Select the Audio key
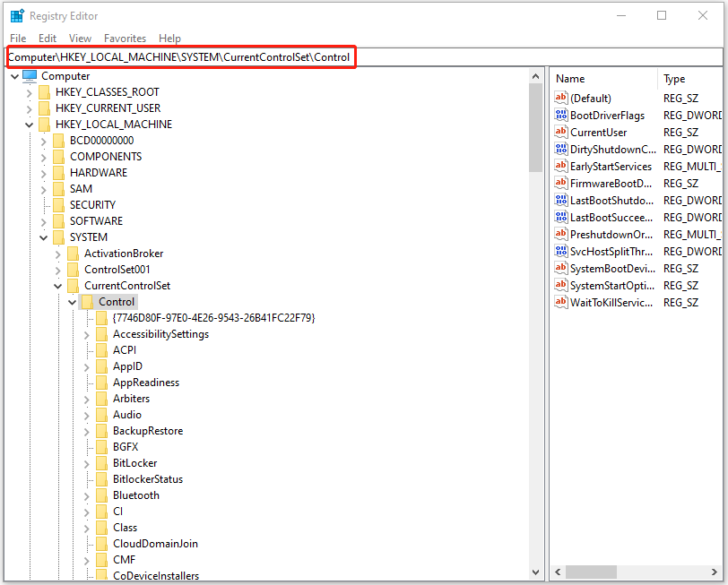 (126, 415)
